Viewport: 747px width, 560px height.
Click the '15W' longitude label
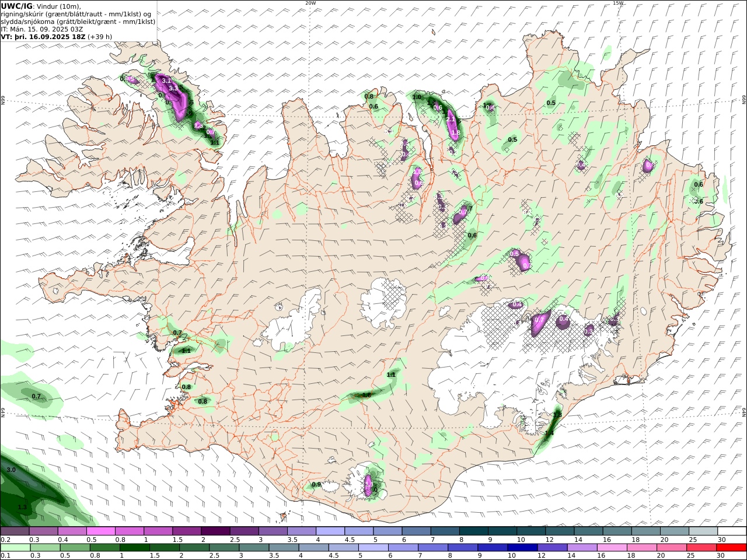click(618, 3)
